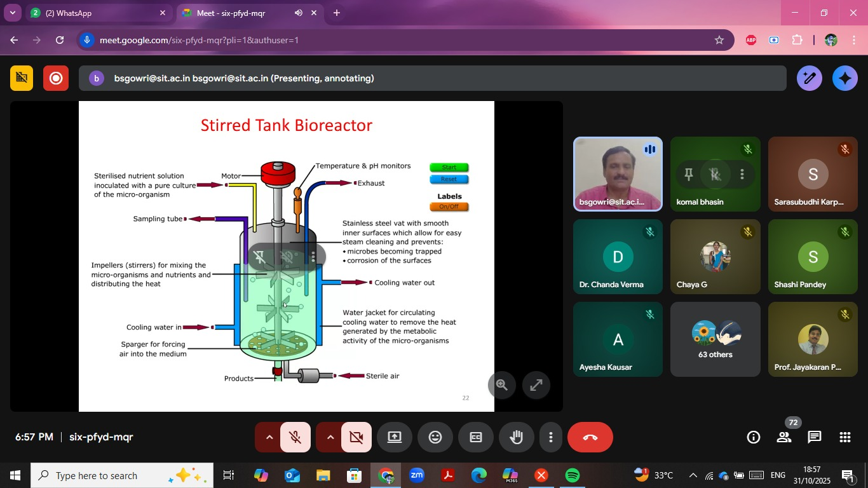Click the red leave call button
The image size is (868, 488).
pyautogui.click(x=590, y=437)
